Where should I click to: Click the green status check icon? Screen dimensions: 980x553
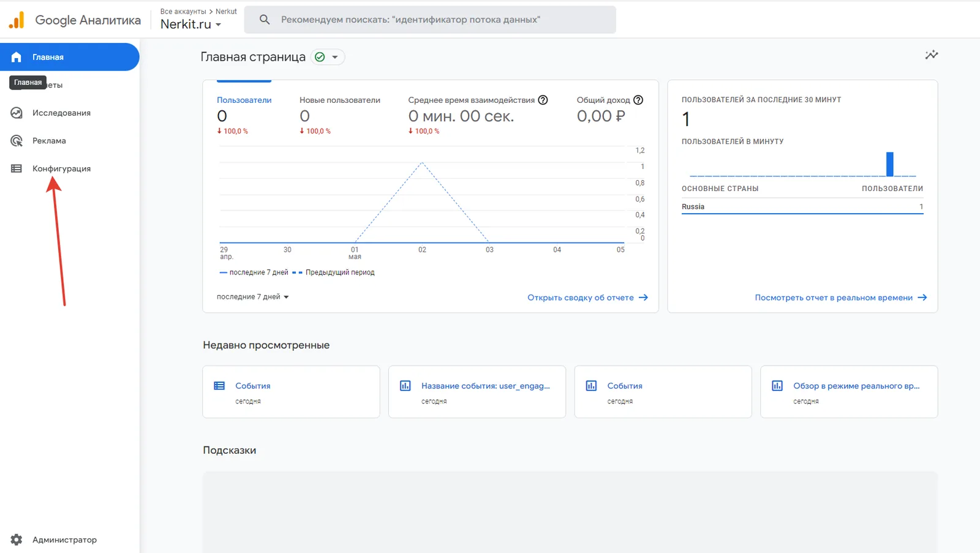coord(320,57)
